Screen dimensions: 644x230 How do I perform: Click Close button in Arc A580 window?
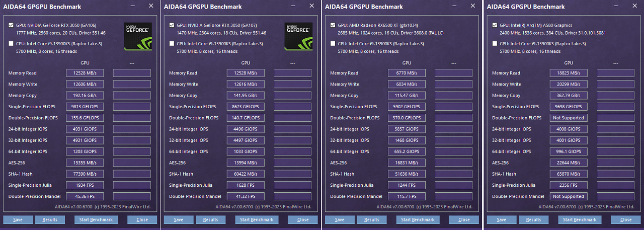coord(626,219)
